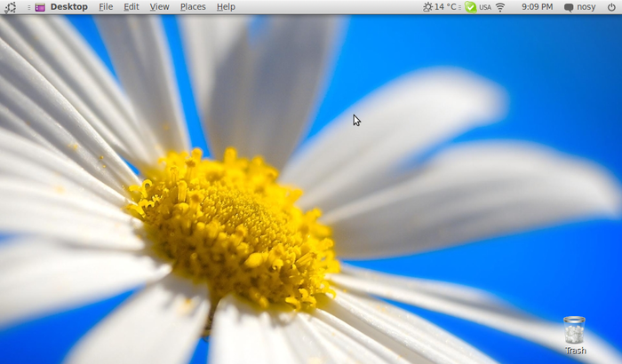The image size is (622, 364).
Task: Click the sunny weather indicator icon
Action: click(x=427, y=7)
